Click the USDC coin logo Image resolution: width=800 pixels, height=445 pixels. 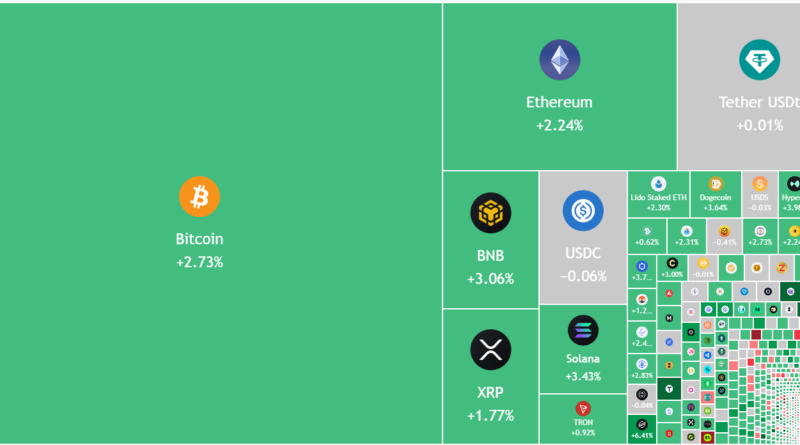[x=582, y=211]
